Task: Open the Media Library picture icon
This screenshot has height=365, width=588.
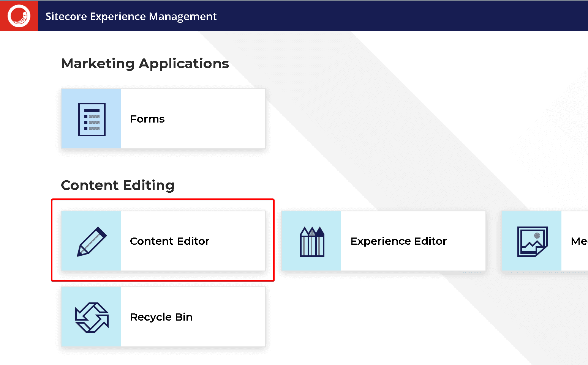Action: [x=532, y=241]
